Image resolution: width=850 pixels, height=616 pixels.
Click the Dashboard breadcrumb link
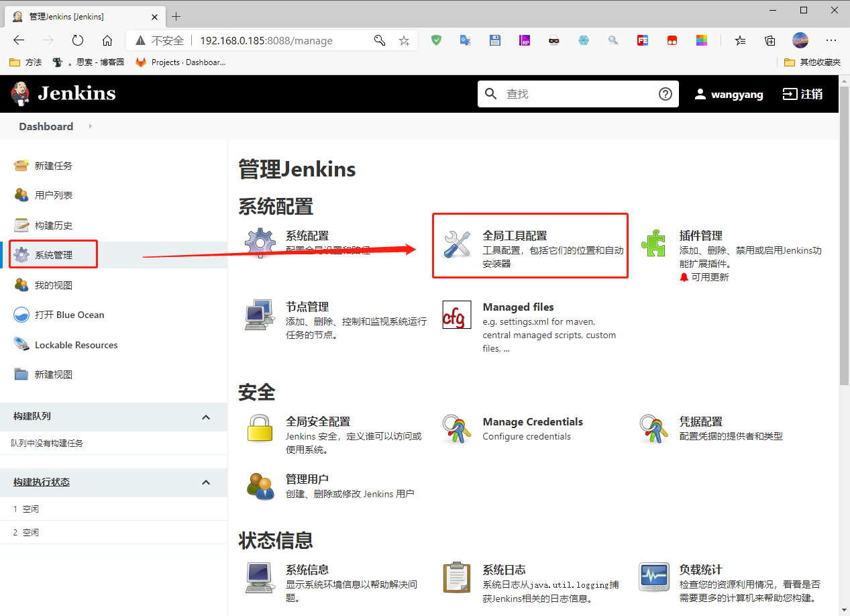tap(46, 126)
